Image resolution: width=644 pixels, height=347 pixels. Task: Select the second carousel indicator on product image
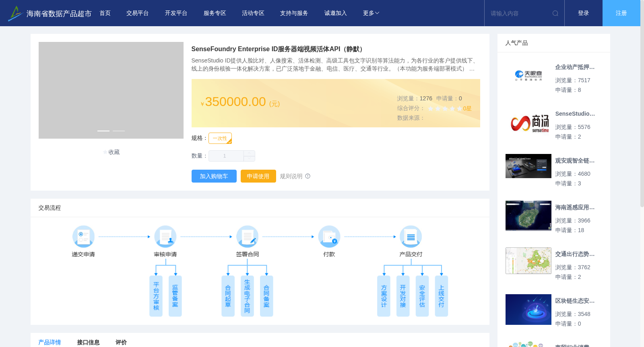[119, 131]
